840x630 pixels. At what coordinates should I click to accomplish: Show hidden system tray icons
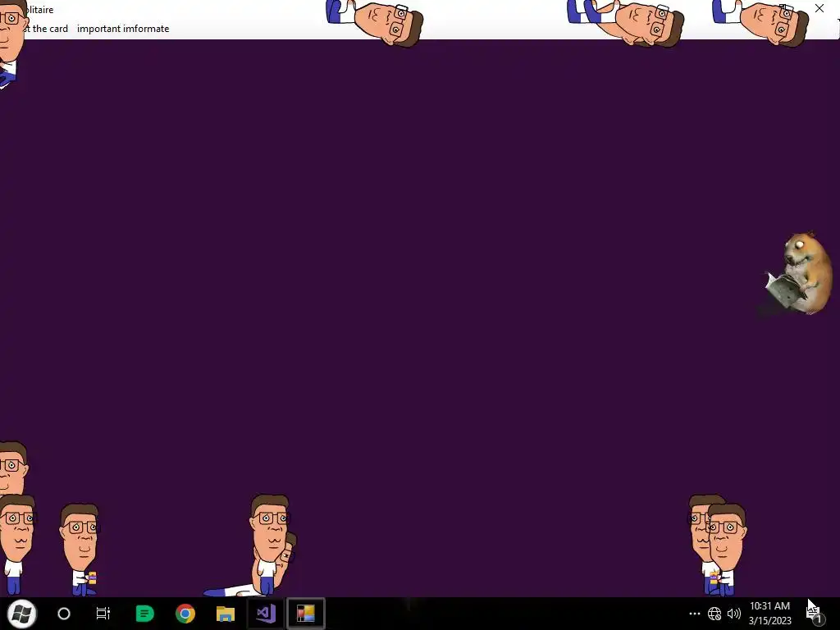[x=694, y=614]
